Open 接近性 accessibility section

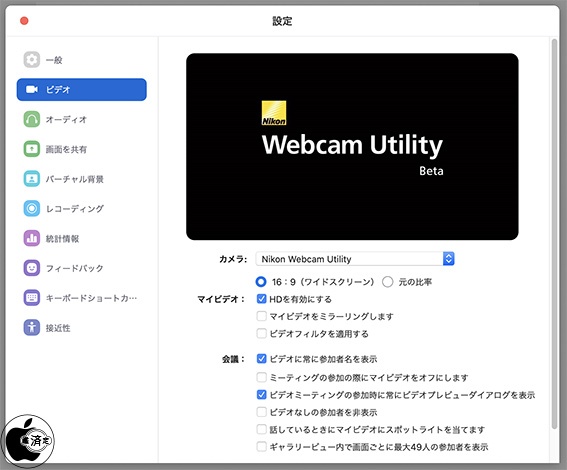(82, 328)
